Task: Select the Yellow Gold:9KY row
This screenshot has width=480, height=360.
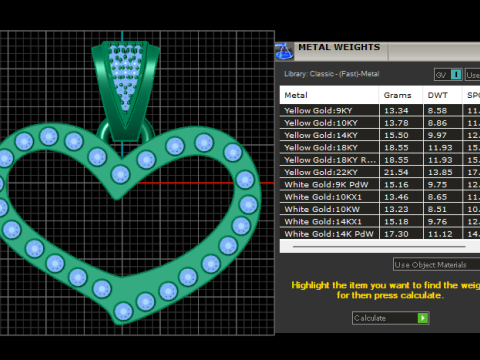Action: tap(380, 110)
